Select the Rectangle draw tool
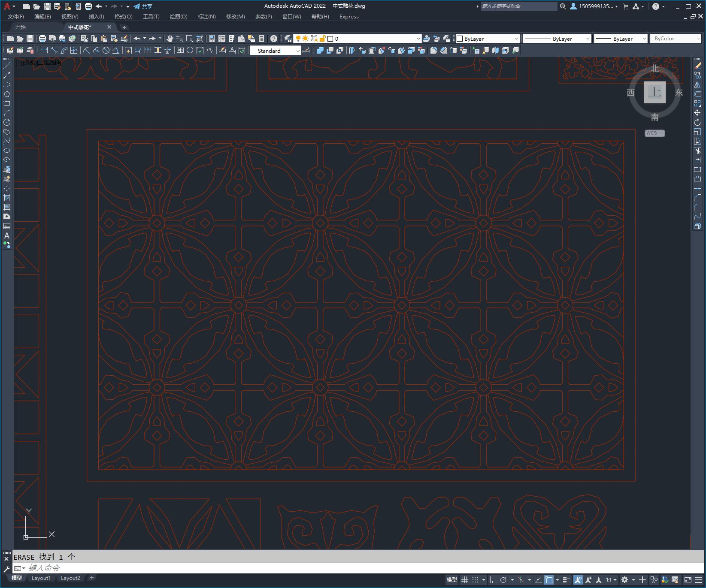 pos(6,103)
